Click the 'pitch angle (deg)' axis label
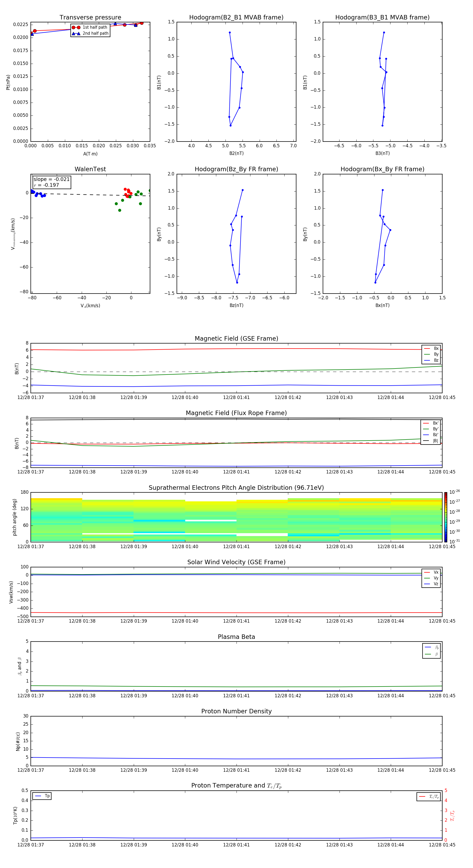 (14, 517)
